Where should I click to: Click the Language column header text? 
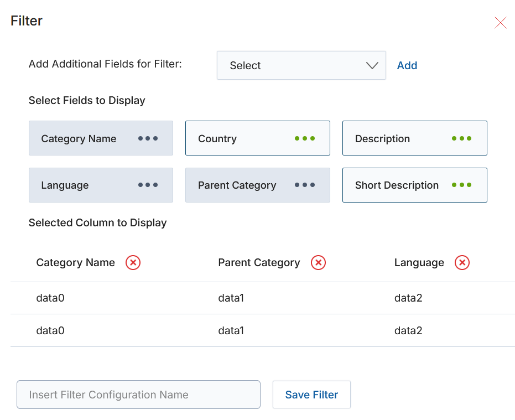(419, 263)
